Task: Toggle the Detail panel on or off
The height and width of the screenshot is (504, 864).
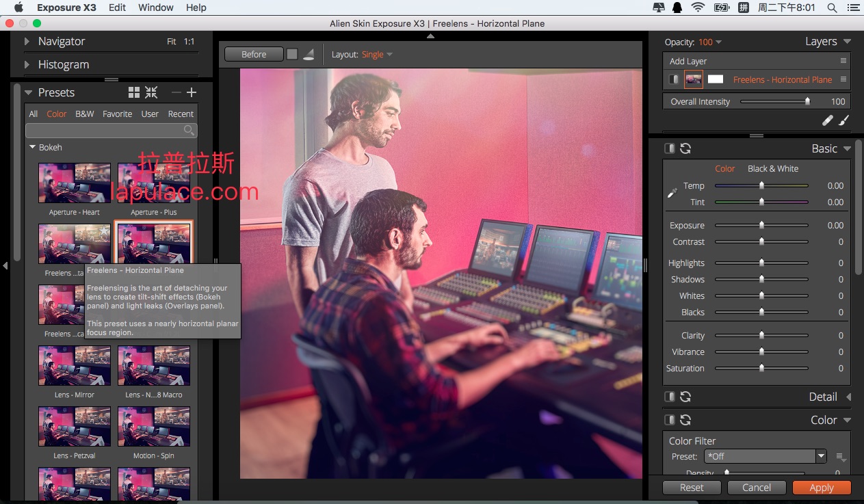Action: coord(670,397)
